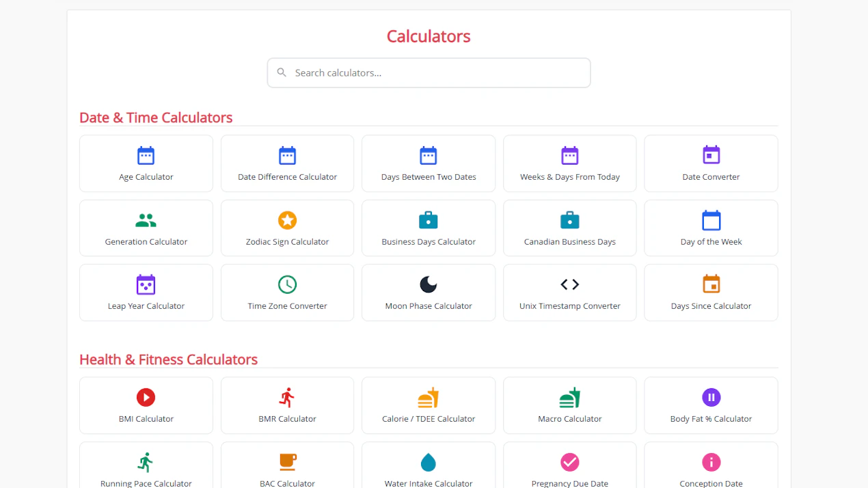
Task: Click the Health & Fitness Calculators heading
Action: [168, 360]
